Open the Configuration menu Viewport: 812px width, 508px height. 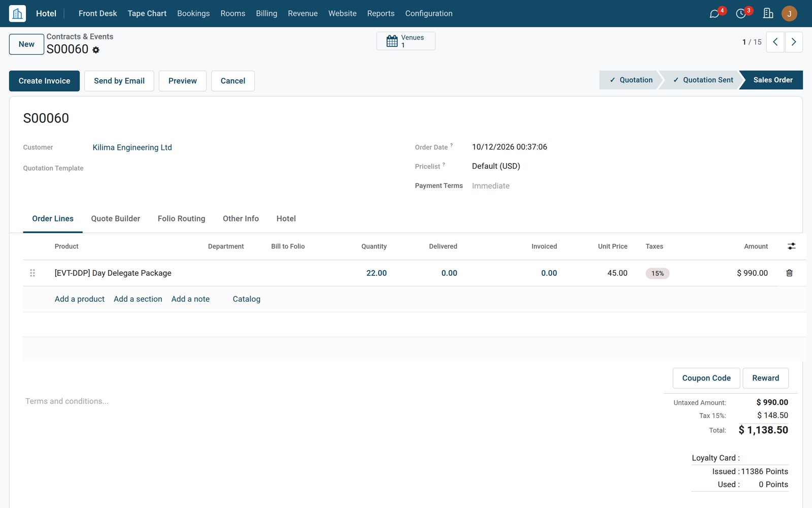click(428, 13)
